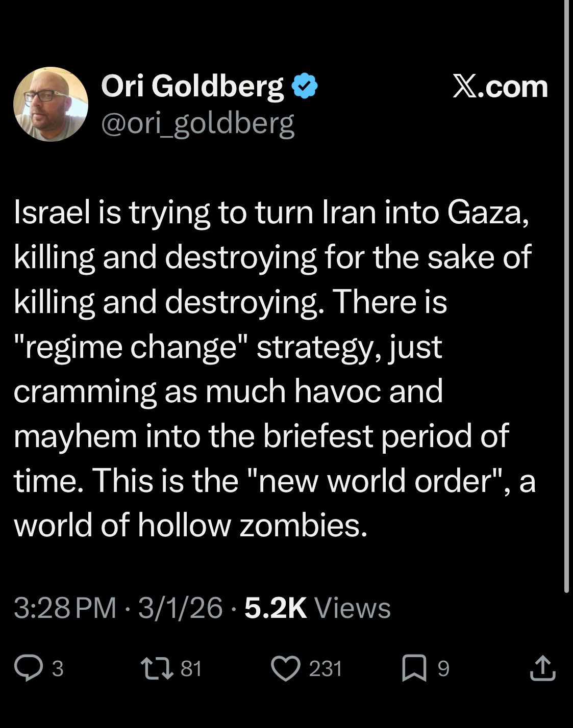Click the vertical scrollbar on right edge

[x=566, y=296]
